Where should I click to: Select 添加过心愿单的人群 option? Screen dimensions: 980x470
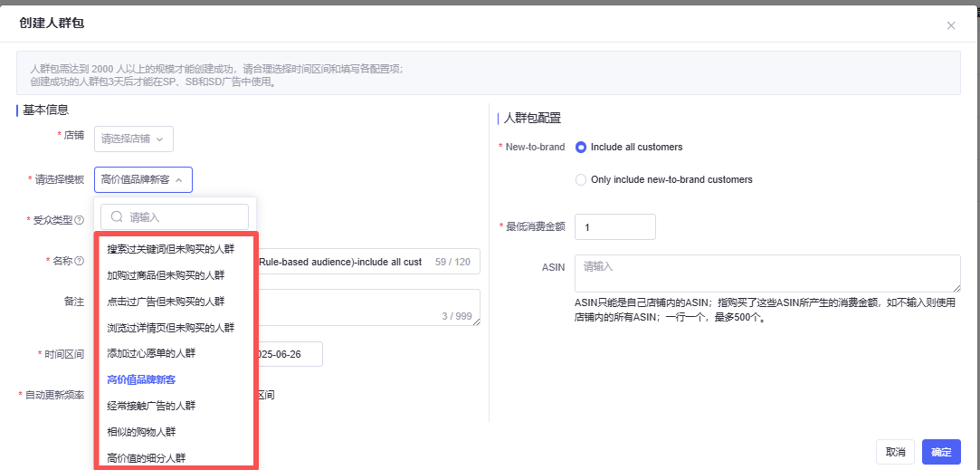coord(151,353)
